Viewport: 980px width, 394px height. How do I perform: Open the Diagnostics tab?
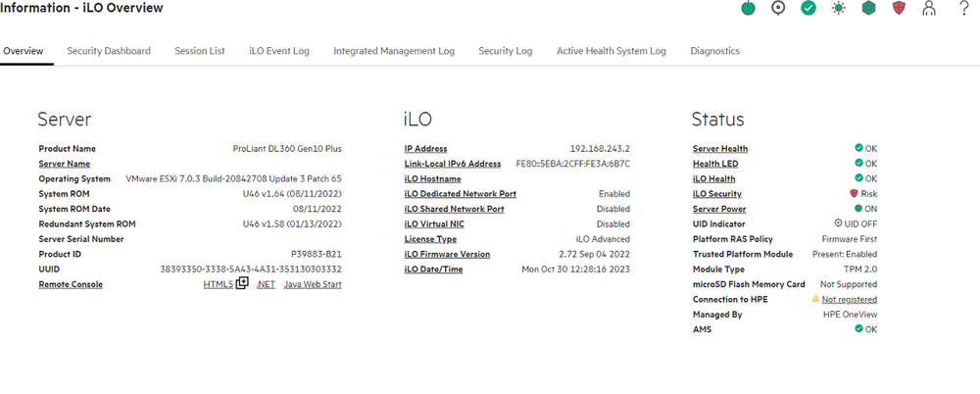pos(714,51)
